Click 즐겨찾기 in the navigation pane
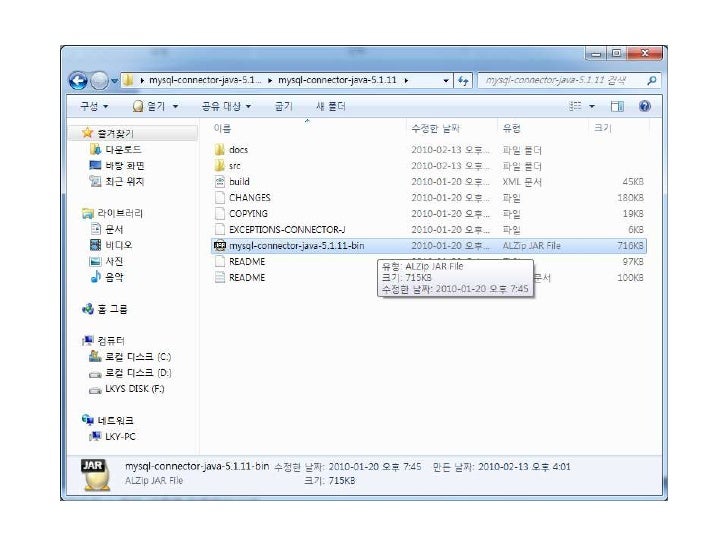The width and height of the screenshot is (728, 546). coord(115,134)
